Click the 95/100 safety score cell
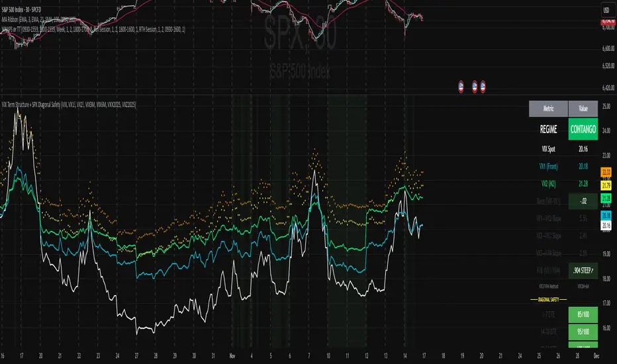Viewport: 617px width, 364px height. pyautogui.click(x=583, y=332)
